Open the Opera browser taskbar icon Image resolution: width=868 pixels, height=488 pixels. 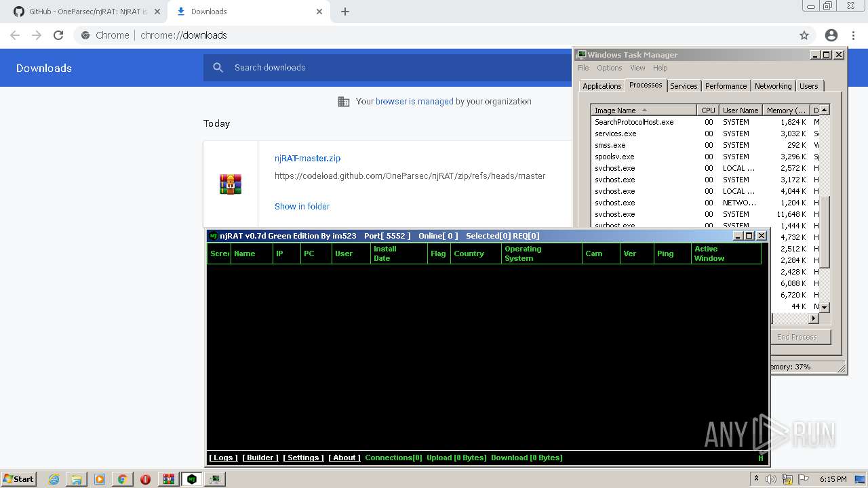tap(145, 479)
